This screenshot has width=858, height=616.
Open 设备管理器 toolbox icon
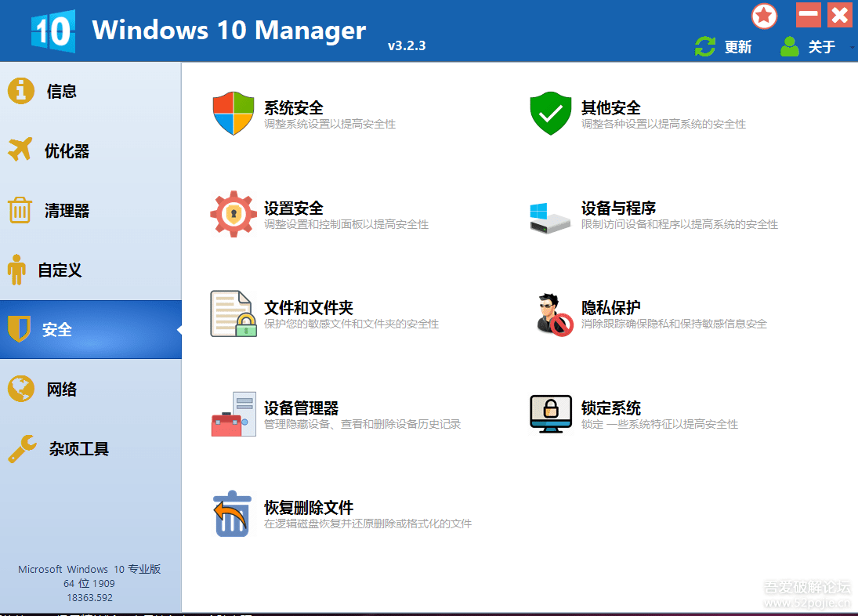coord(234,414)
